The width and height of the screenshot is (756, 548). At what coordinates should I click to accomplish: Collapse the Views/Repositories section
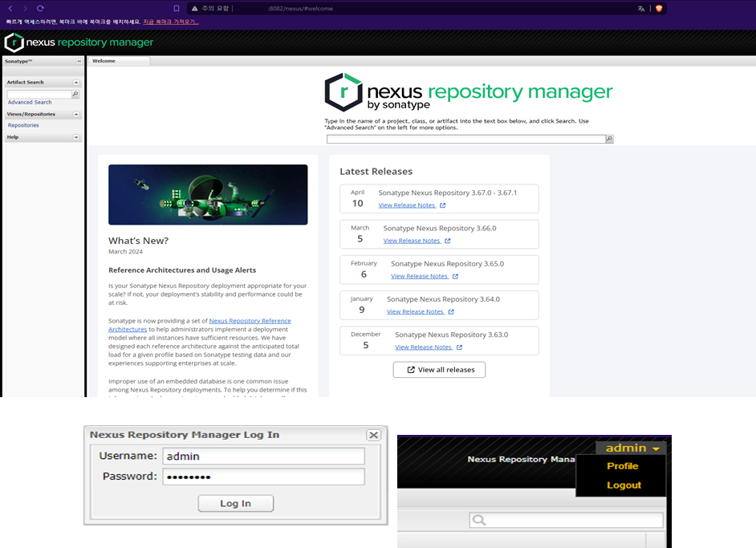[75, 114]
